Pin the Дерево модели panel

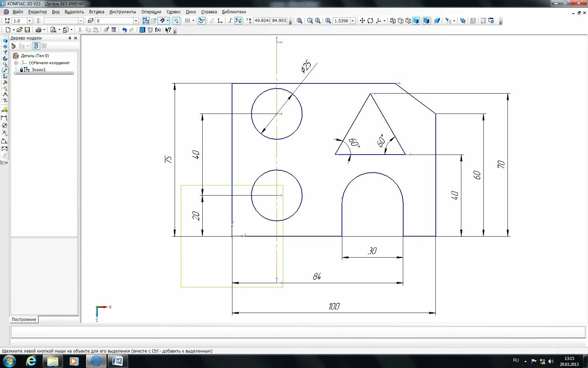tap(69, 38)
